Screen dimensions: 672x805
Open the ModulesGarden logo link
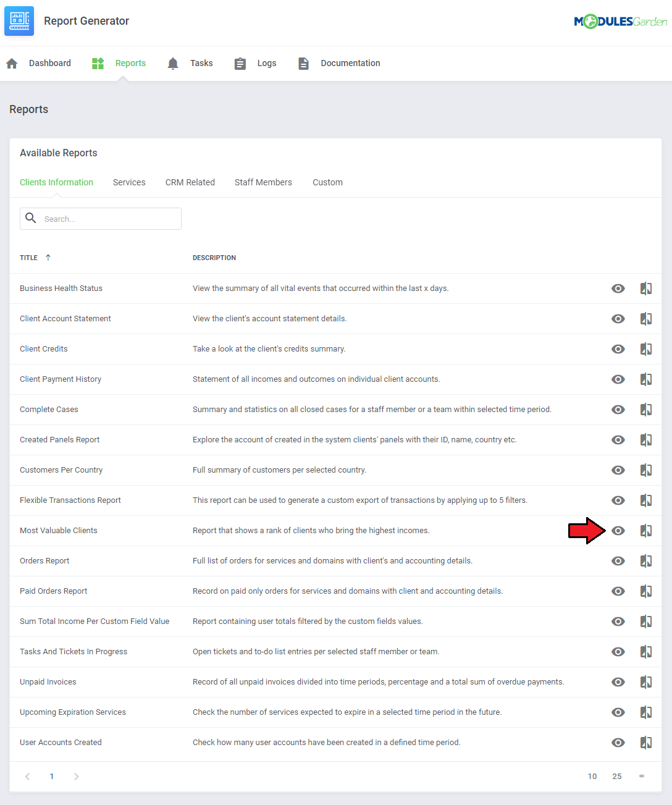coord(620,22)
